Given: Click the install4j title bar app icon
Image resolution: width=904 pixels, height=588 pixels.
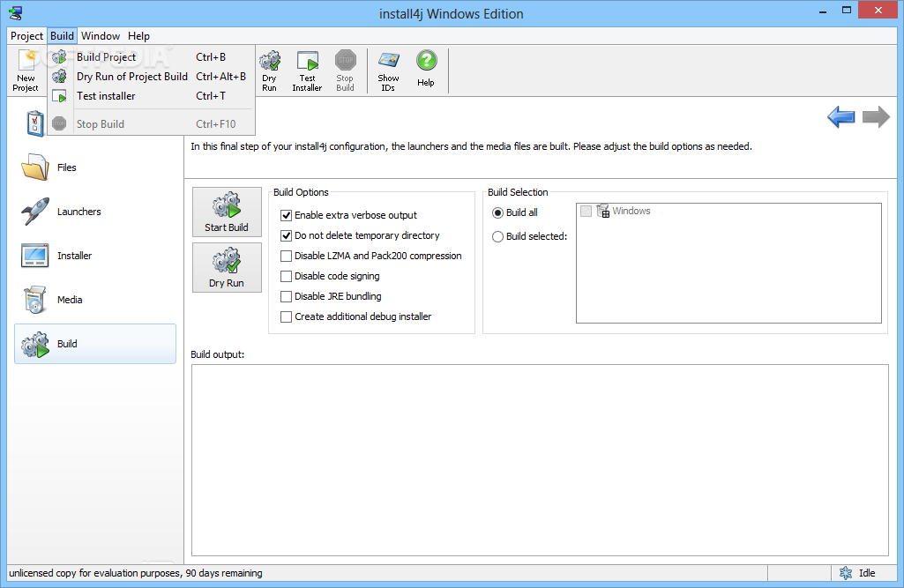Looking at the screenshot, I should (x=16, y=12).
